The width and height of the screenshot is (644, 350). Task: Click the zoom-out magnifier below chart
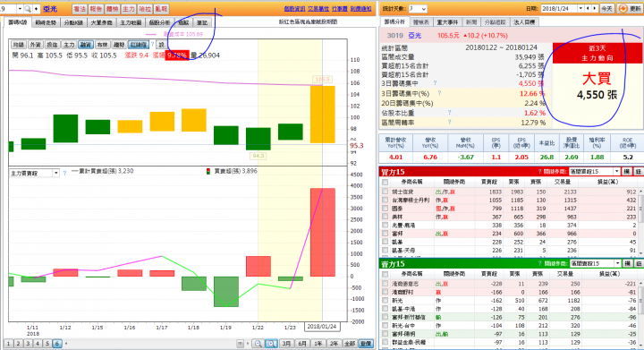point(258,344)
